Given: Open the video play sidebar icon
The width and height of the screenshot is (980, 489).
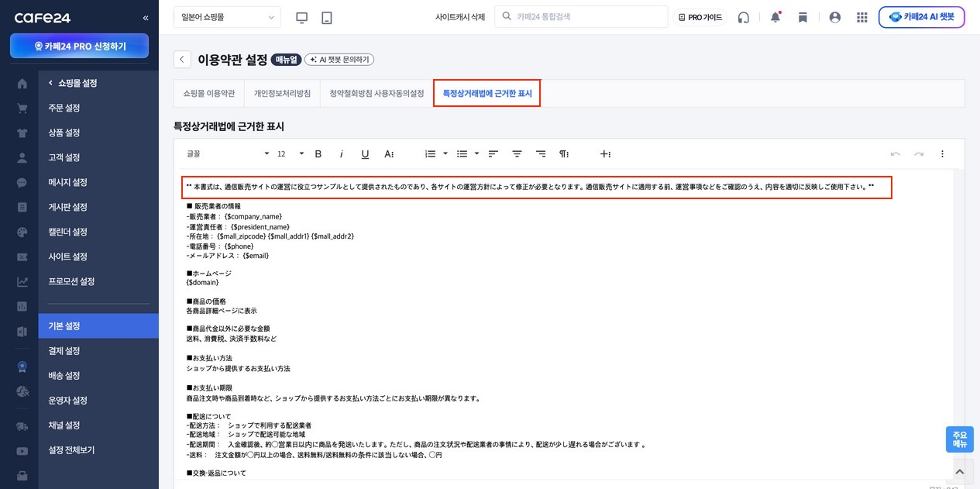Looking at the screenshot, I should point(22,450).
